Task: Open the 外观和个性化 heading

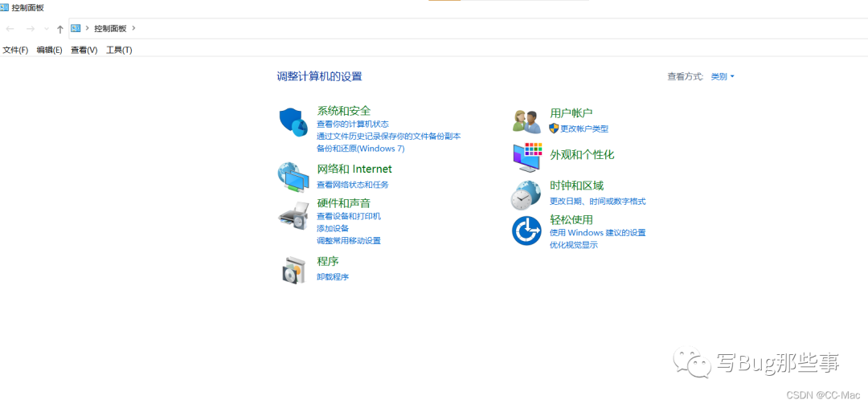Action: tap(582, 155)
